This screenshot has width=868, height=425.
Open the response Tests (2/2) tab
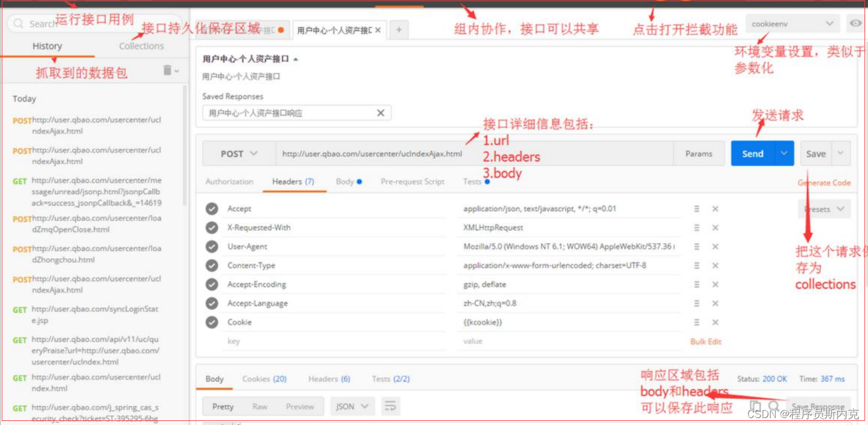pyautogui.click(x=391, y=379)
